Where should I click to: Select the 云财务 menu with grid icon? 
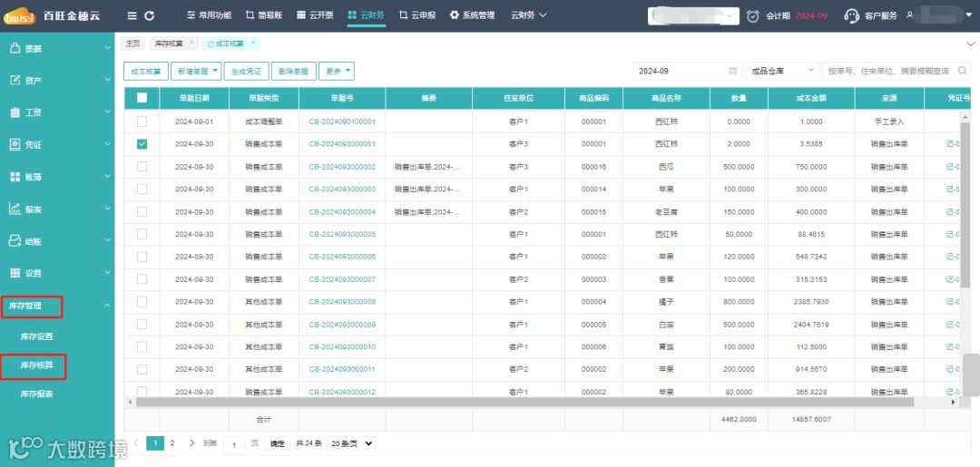367,15
